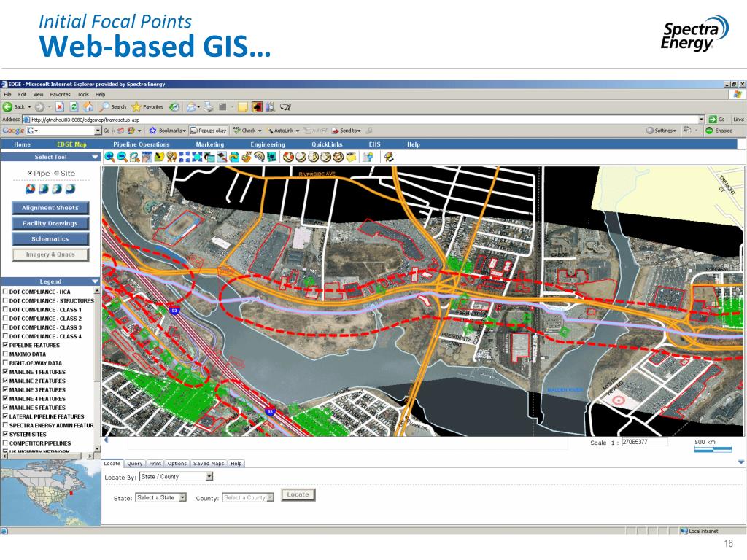Screen dimensions: 747x560
Task: Select the Pan hand tool
Action: click(x=147, y=157)
